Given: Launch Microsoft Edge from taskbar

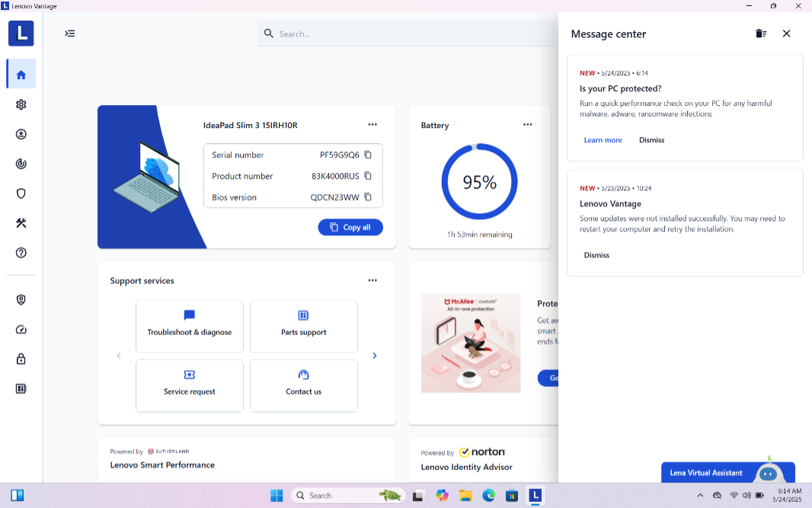Looking at the screenshot, I should tap(488, 496).
